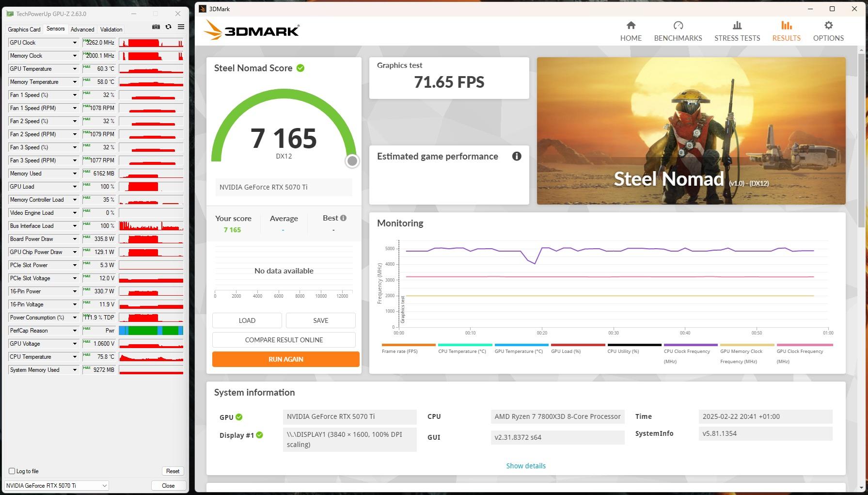Open the Benchmarks gauge icon
Viewport: 868px width, 495px height.
pyautogui.click(x=678, y=26)
